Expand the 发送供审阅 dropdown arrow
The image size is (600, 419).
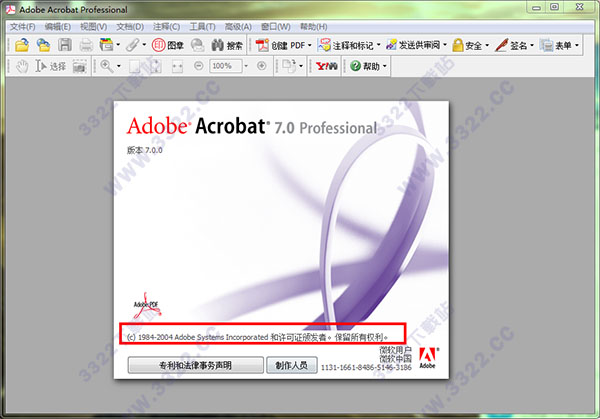(445, 45)
